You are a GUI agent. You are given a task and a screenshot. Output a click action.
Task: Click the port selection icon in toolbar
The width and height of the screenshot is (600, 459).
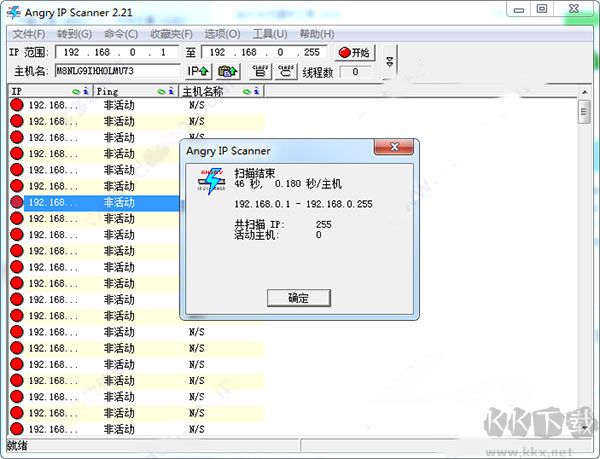[x=228, y=71]
